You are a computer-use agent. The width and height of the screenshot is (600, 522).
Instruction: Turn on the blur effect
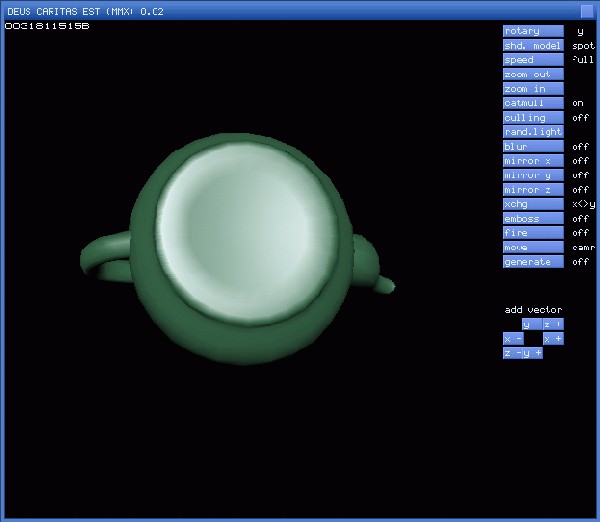click(533, 147)
